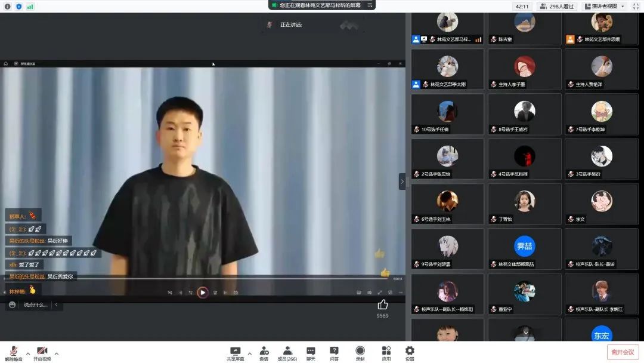The width and height of the screenshot is (644, 363).
Task: Select the 主持人李子墨 participant tile
Action: coord(525,69)
